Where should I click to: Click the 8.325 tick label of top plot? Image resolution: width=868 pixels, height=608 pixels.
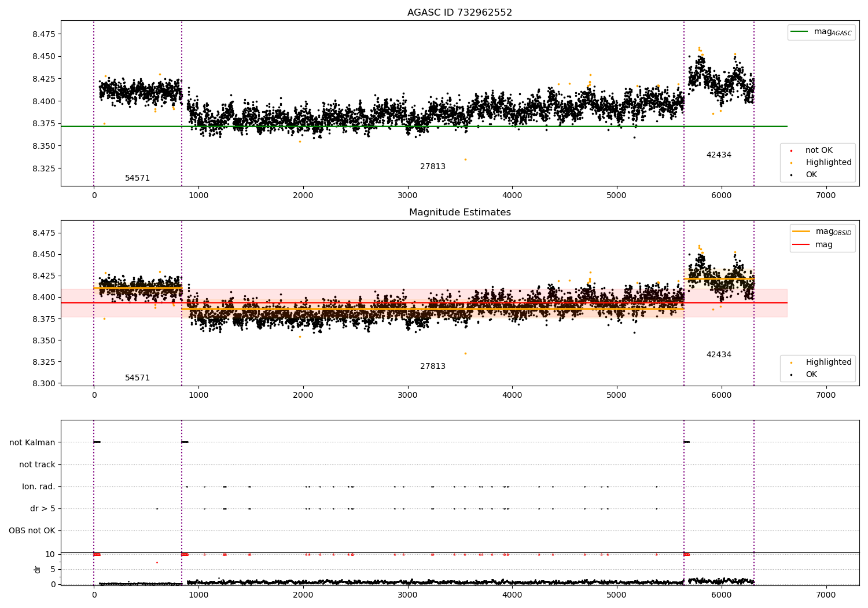pos(44,169)
